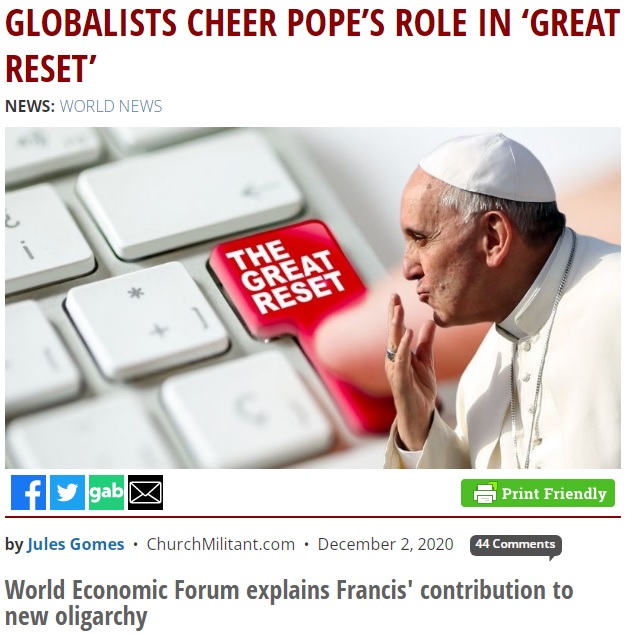Open the WORLD NEWS category link
626x634 pixels.
(111, 106)
